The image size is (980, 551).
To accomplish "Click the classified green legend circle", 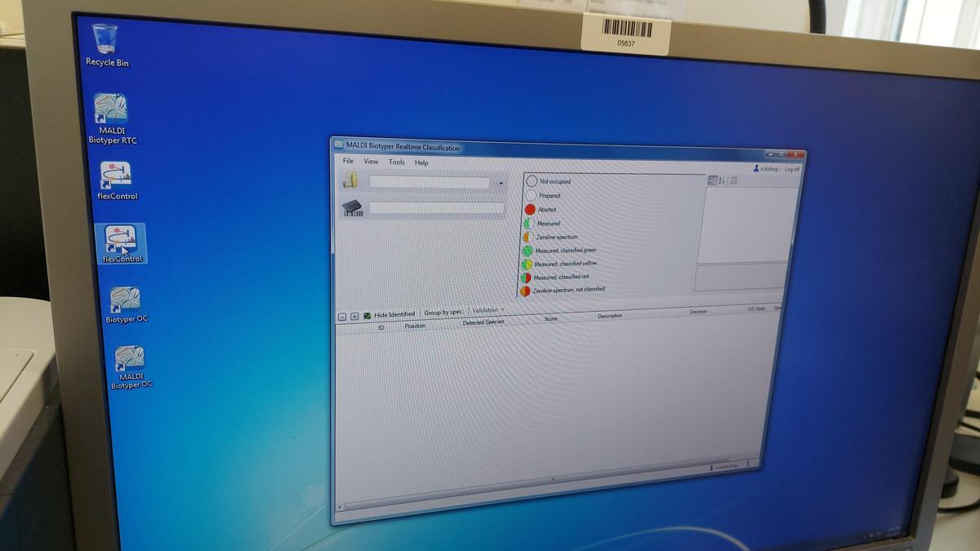I will 527,251.
